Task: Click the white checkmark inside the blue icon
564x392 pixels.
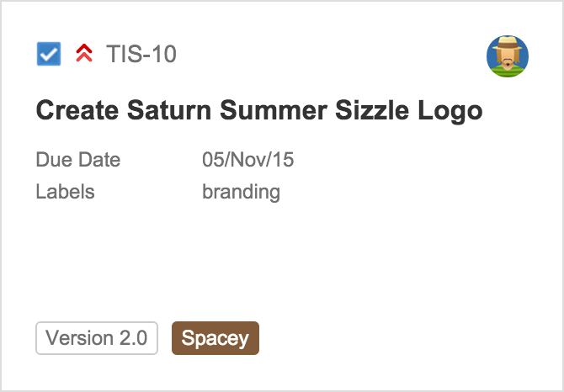Action: 49,54
